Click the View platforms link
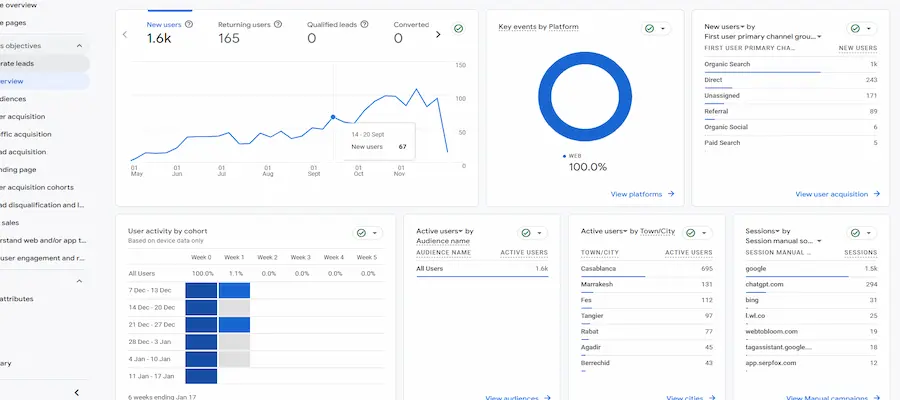 [x=642, y=194]
